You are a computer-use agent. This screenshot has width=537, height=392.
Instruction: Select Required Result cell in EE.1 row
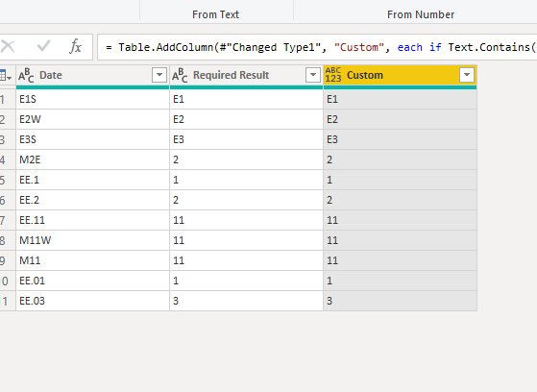246,180
